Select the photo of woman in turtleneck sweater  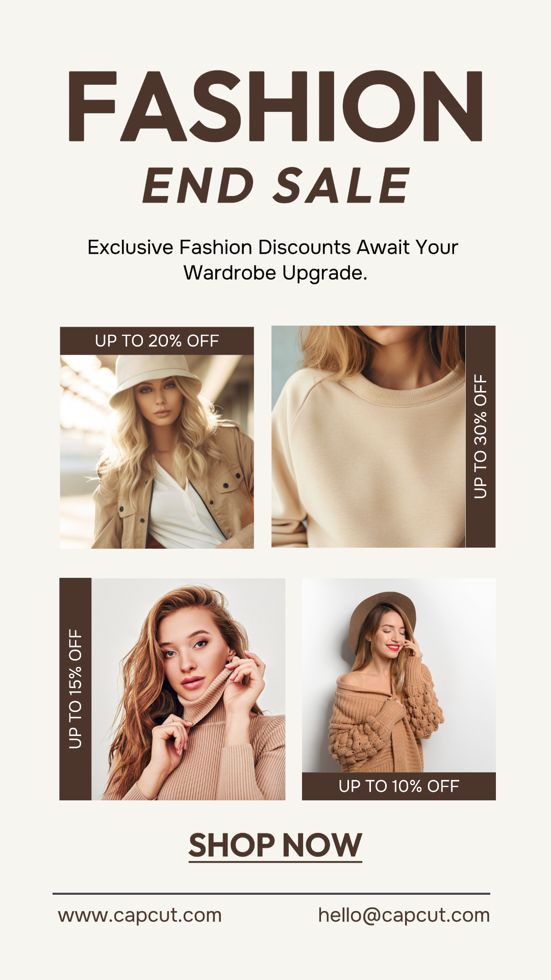coord(188,689)
